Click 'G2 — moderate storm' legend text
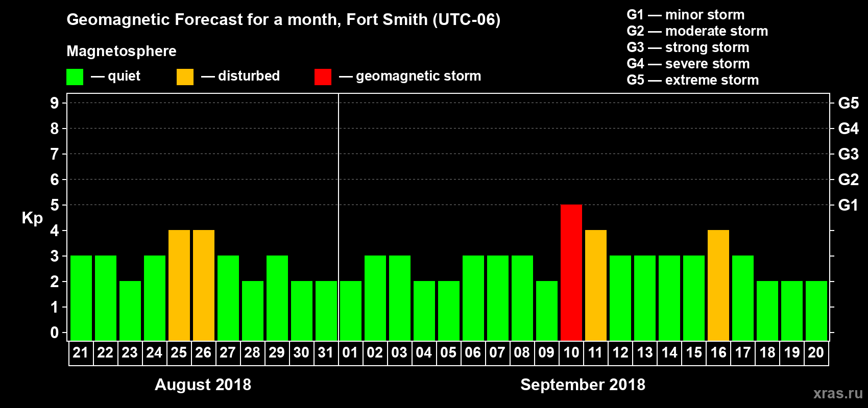The height and width of the screenshot is (408, 868). pos(697,31)
